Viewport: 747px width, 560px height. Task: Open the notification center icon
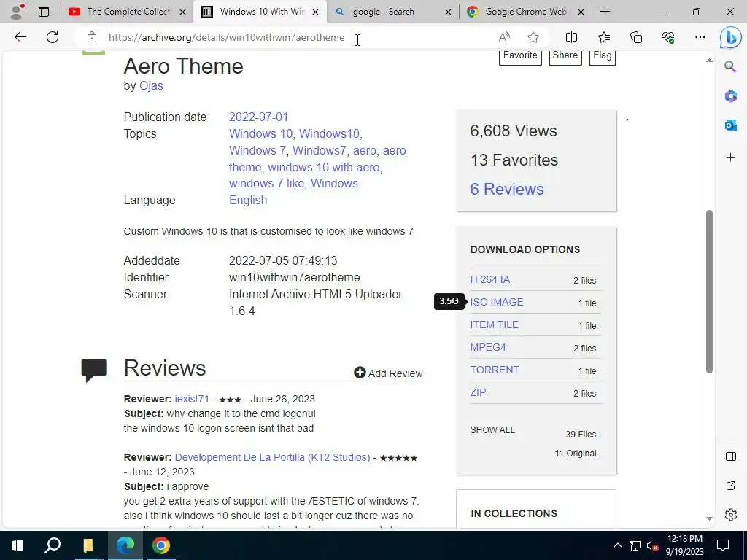(723, 545)
